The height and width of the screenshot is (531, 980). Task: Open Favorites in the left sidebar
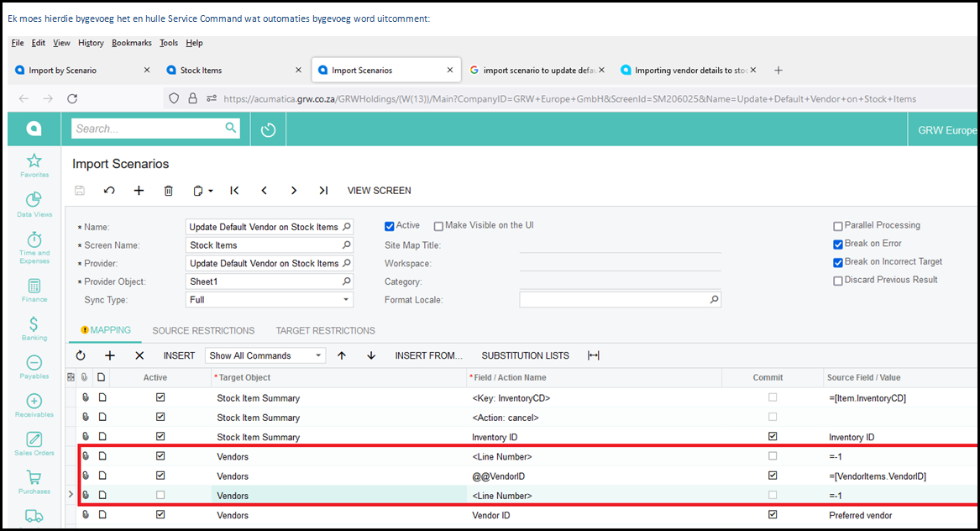[x=34, y=165]
